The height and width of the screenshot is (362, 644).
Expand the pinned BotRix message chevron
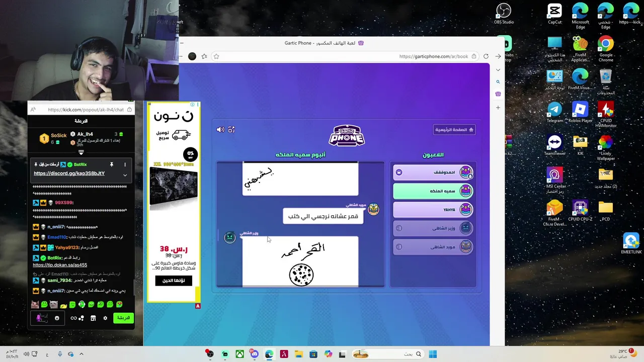coord(125,175)
